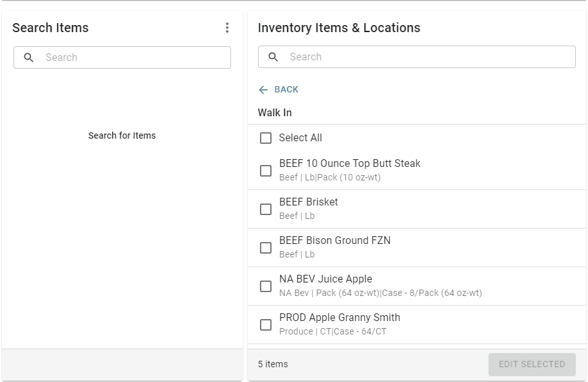Check the NA BEV Juice Apple checkbox
This screenshot has height=382, width=588.
point(266,286)
